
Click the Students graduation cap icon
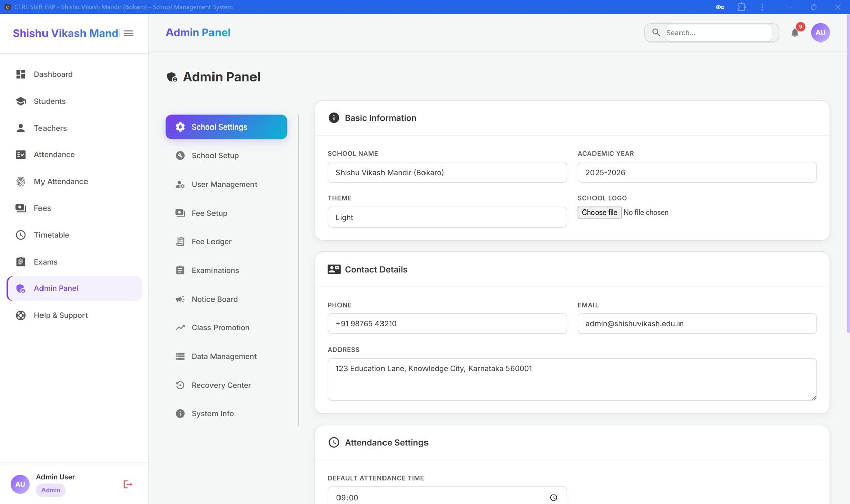click(x=21, y=101)
